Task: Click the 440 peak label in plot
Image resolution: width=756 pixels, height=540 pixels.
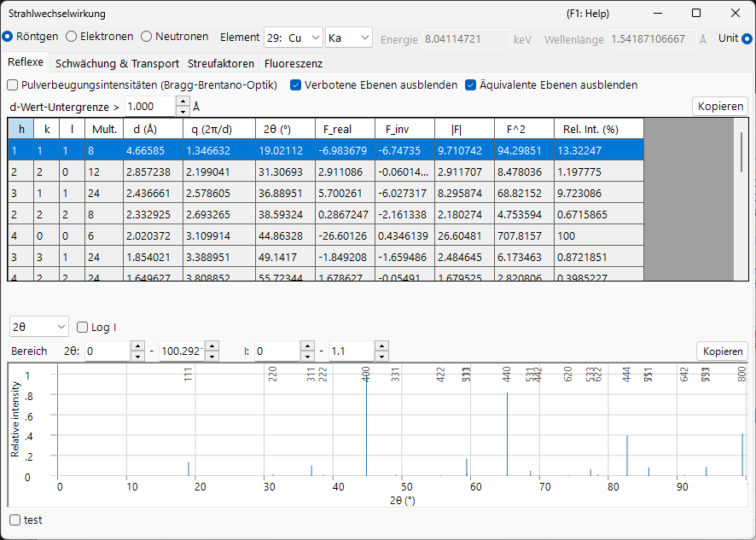Action: click(x=507, y=375)
